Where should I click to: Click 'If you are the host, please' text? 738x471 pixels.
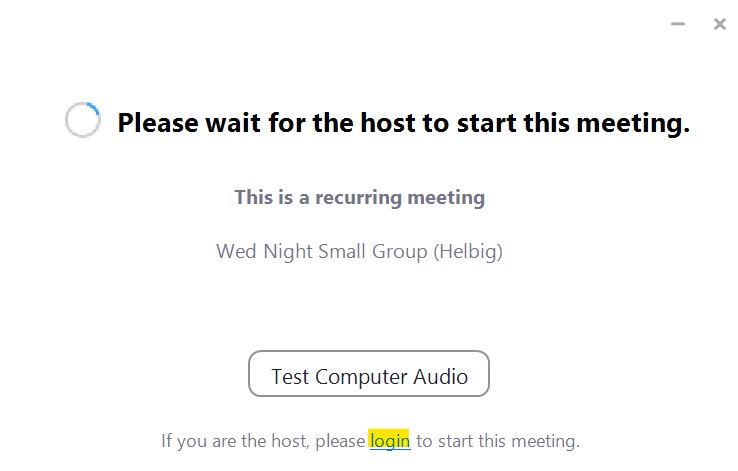[x=263, y=441]
